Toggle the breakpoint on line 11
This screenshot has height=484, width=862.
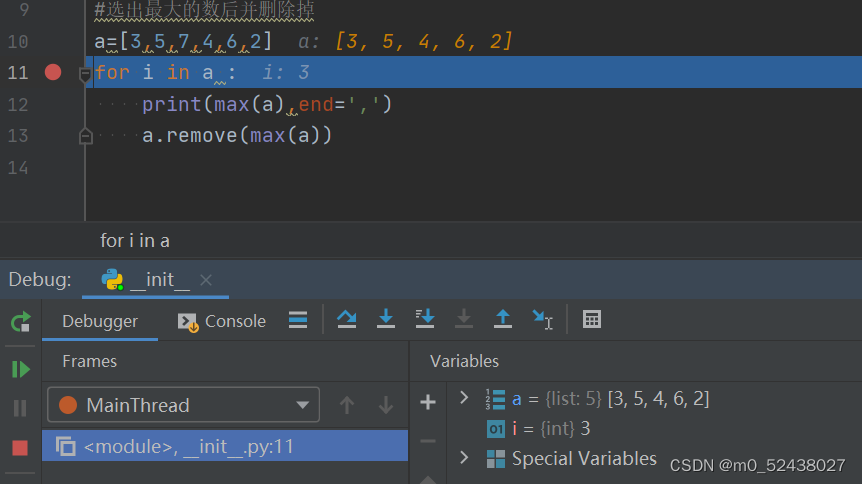[x=53, y=72]
